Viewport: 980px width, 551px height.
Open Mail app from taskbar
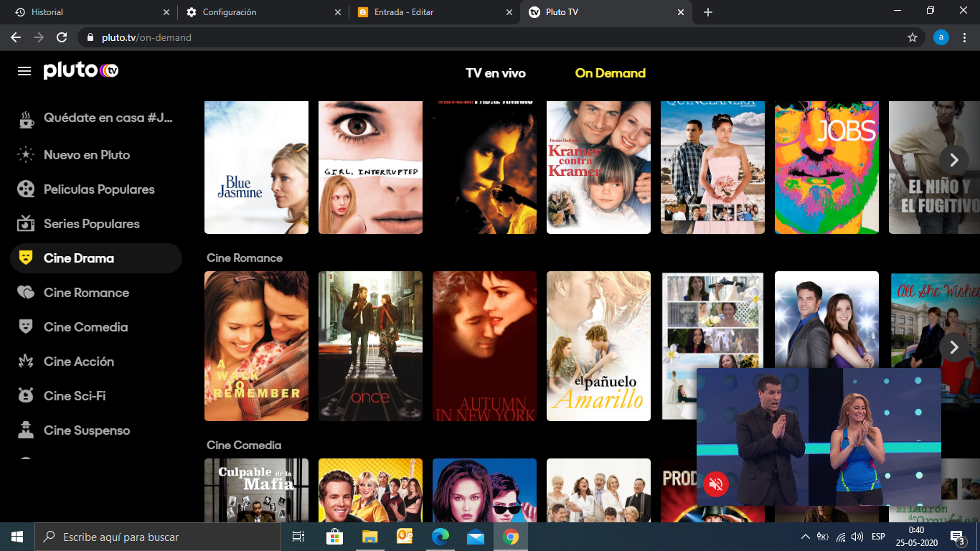(475, 537)
